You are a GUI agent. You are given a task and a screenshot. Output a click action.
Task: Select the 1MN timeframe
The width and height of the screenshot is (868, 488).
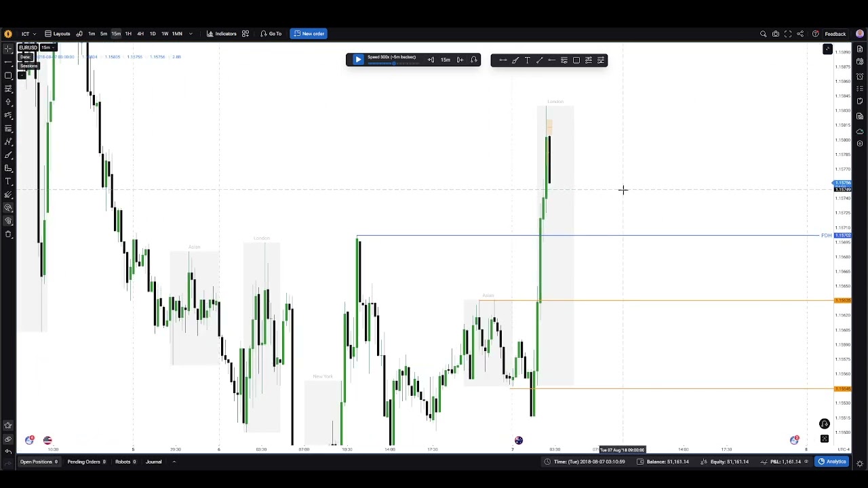click(177, 34)
